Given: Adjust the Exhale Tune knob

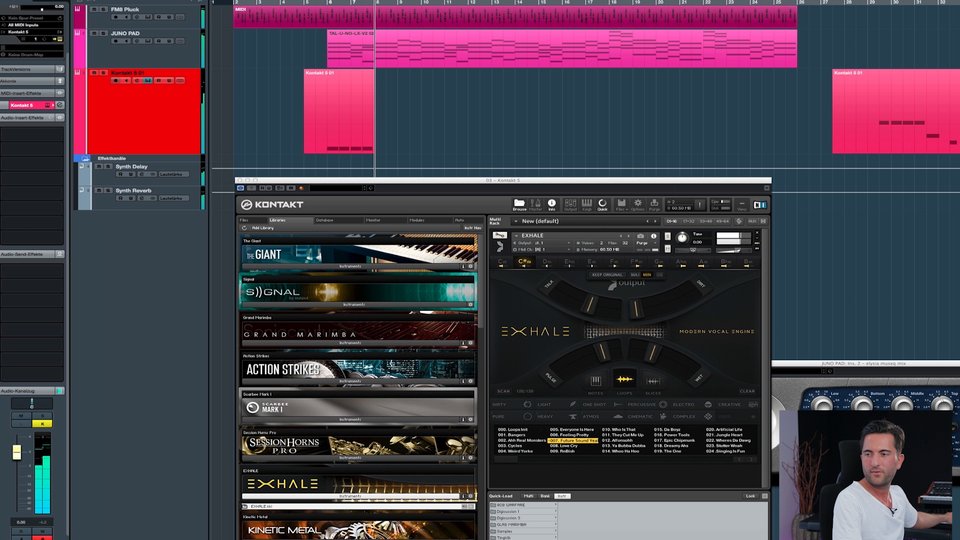Looking at the screenshot, I should coord(682,238).
